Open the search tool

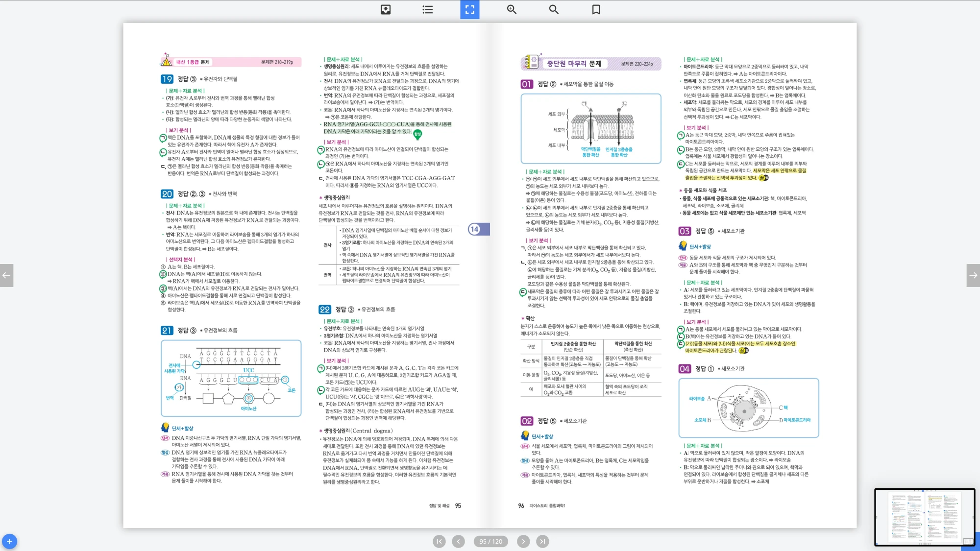point(554,9)
